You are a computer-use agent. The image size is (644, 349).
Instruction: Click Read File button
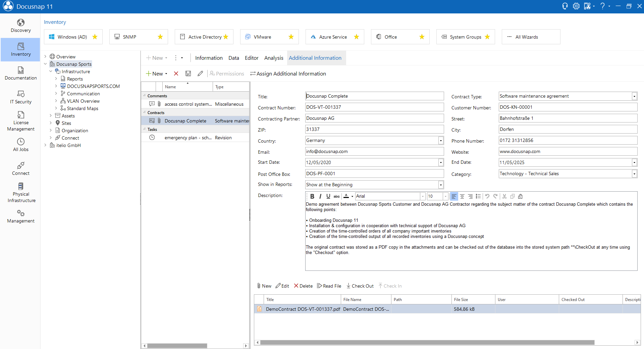point(329,286)
